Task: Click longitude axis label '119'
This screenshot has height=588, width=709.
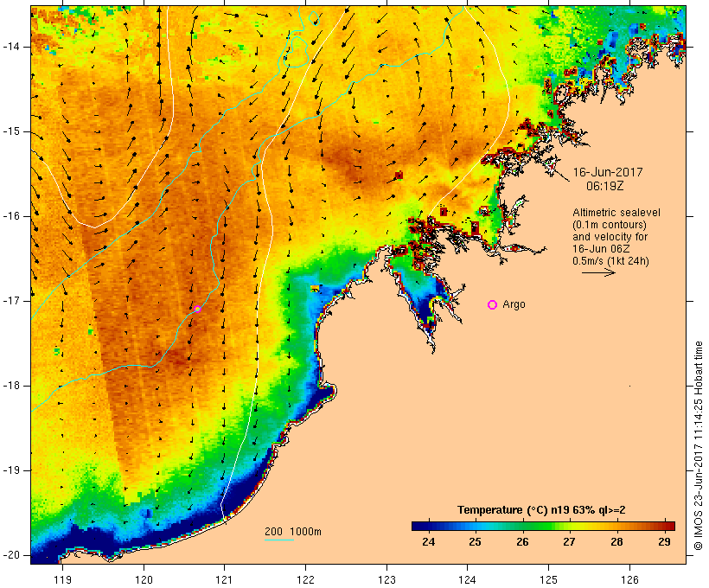Action: [x=62, y=579]
